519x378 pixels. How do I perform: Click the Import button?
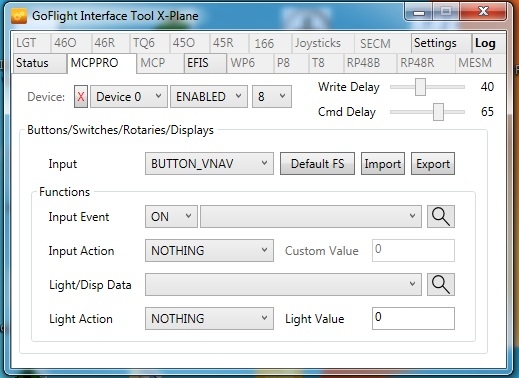point(383,164)
